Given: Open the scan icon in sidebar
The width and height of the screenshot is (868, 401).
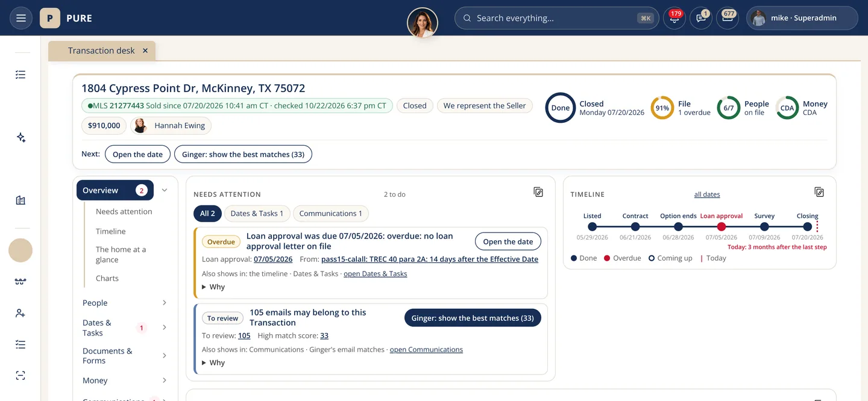Looking at the screenshot, I should (x=20, y=376).
